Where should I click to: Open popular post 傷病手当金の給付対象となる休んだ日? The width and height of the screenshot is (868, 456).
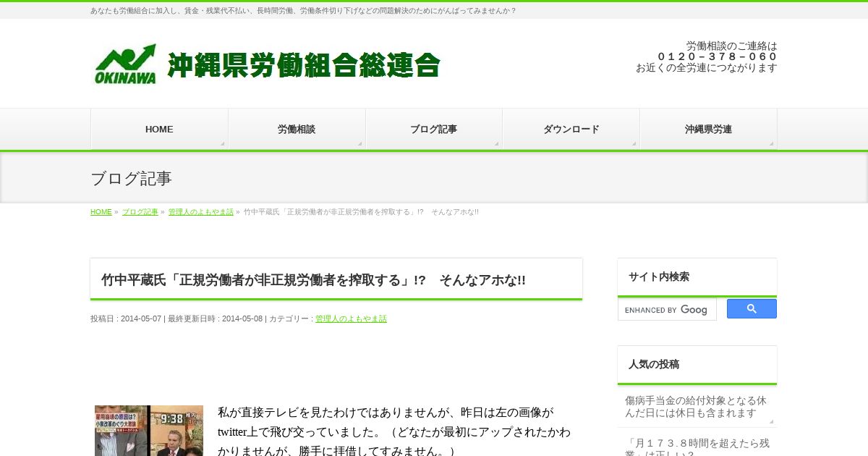click(696, 407)
